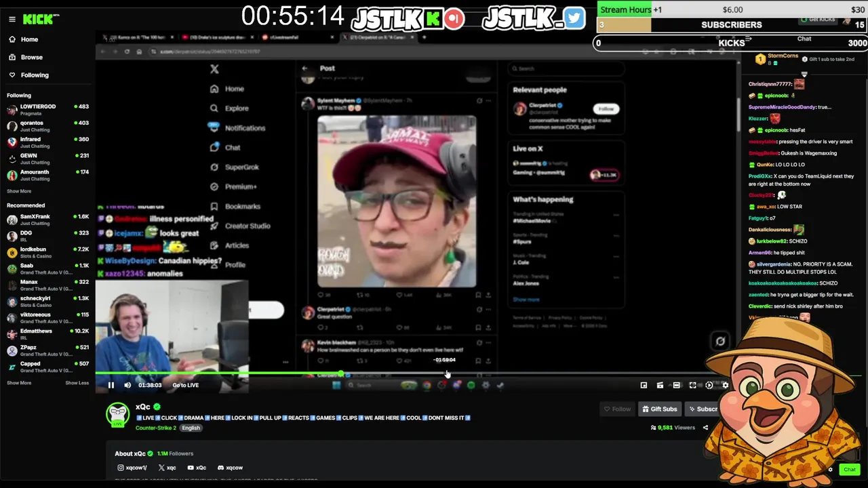Click the refresh icon in the streamed browser
The width and height of the screenshot is (868, 488).
[x=127, y=52]
